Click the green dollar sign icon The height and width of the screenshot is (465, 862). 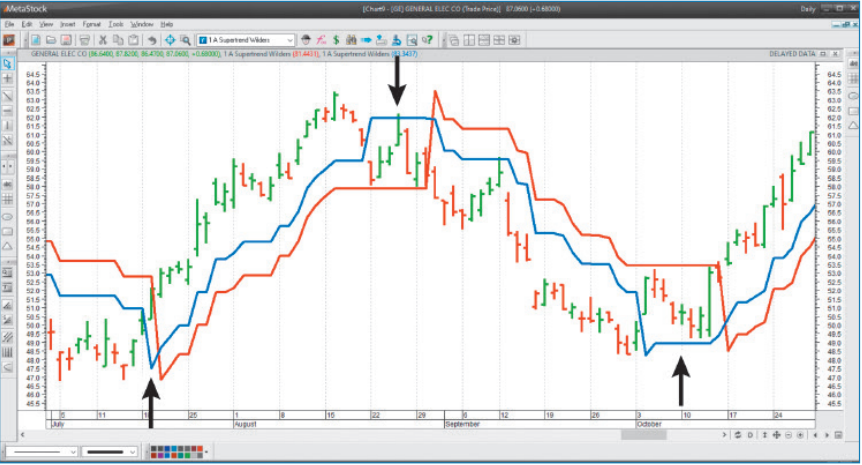point(335,40)
